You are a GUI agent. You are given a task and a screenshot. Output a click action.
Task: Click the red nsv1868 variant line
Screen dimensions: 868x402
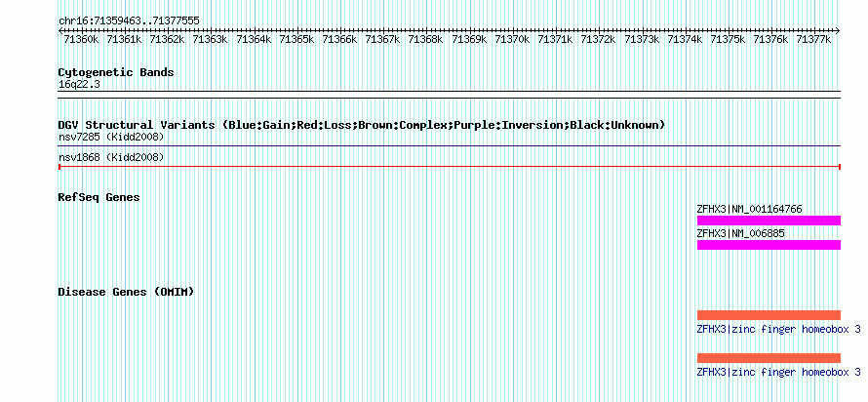pos(450,167)
